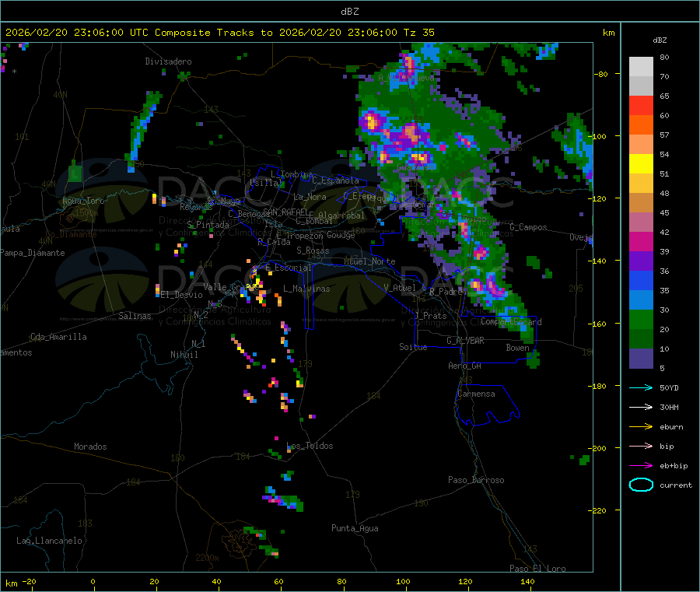This screenshot has width=700, height=592.
Task: Click the 'R_Padre' map label
Action: (446, 292)
